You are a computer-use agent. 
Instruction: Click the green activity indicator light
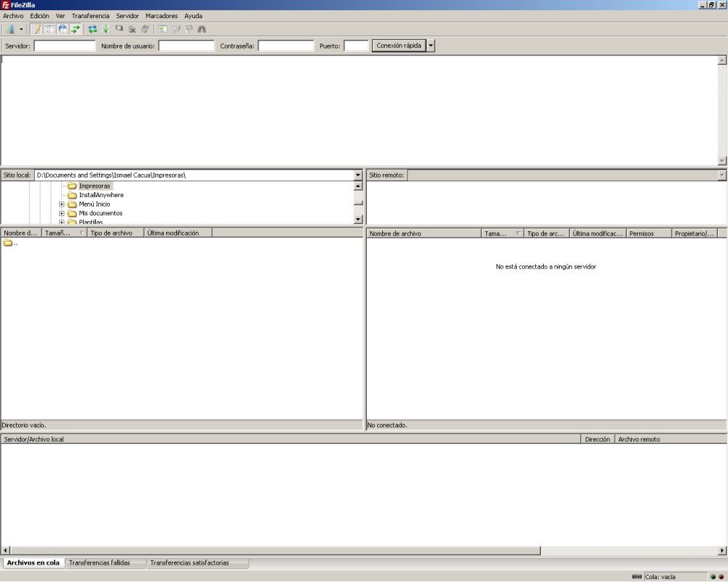point(713,577)
